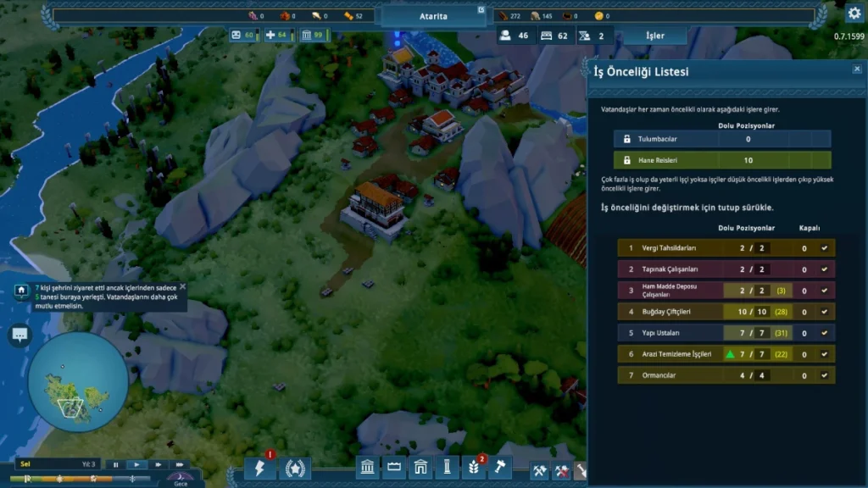The image size is (868, 488).
Task: Open the housing beds count indicator
Action: [x=554, y=36]
